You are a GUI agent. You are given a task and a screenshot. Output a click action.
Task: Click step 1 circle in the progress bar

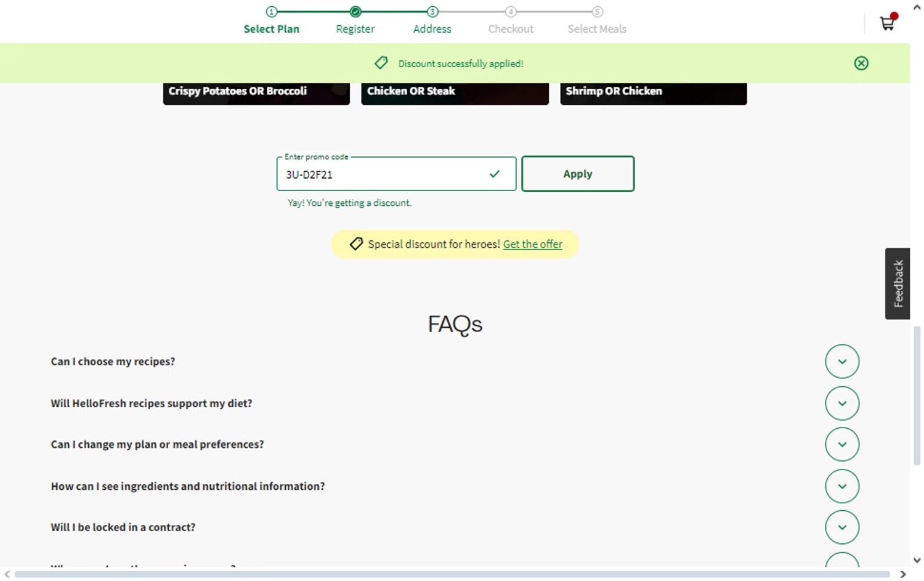coord(272,12)
